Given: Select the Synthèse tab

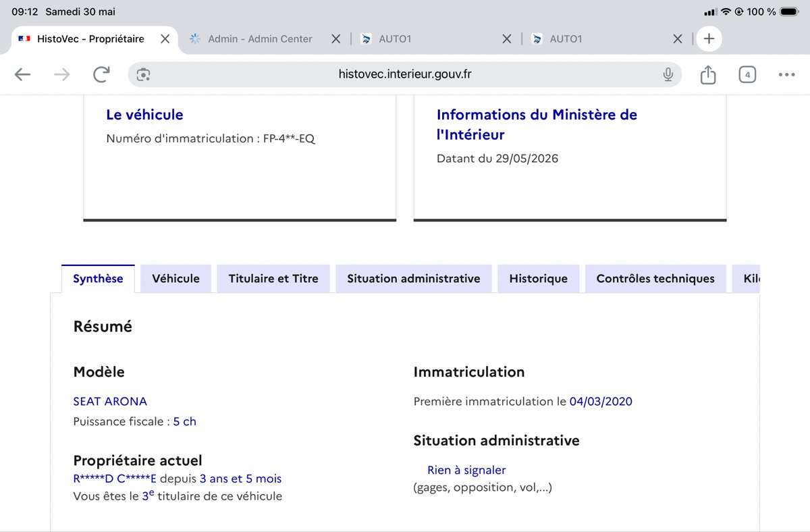Looking at the screenshot, I should 98,279.
